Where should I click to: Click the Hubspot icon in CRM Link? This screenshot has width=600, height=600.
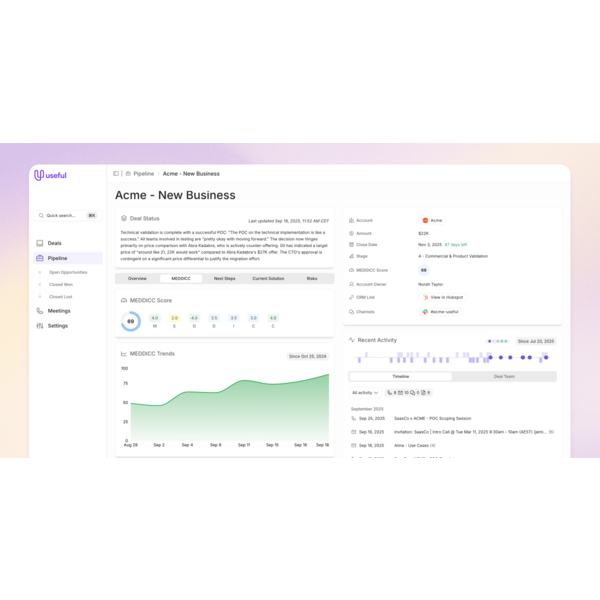[426, 297]
